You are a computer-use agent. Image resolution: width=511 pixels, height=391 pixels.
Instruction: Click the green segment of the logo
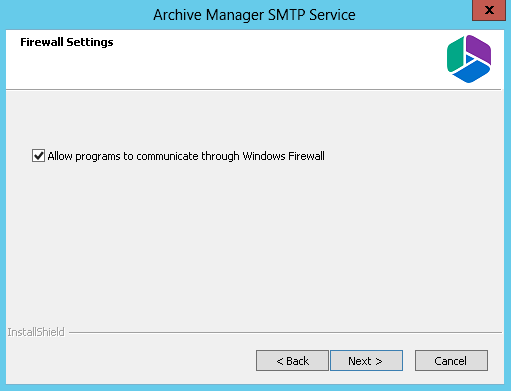(x=455, y=55)
